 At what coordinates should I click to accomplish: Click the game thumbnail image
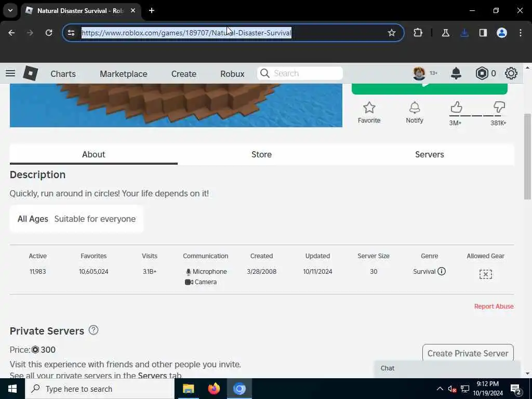pyautogui.click(x=176, y=105)
